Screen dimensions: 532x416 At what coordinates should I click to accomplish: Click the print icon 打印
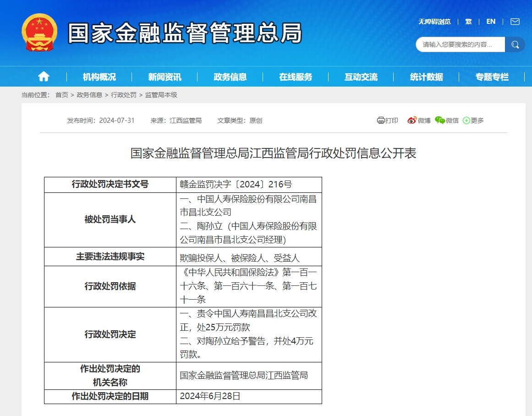388,120
